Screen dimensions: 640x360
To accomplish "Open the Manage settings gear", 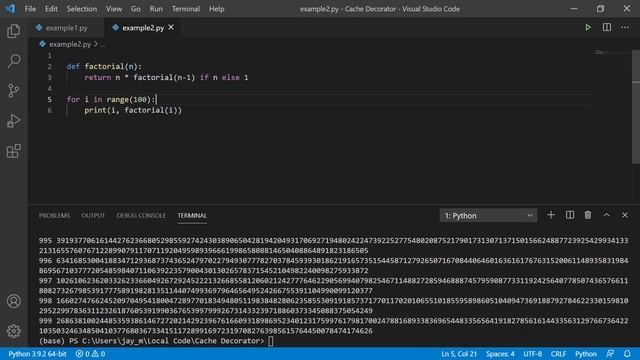I will (x=13, y=331).
